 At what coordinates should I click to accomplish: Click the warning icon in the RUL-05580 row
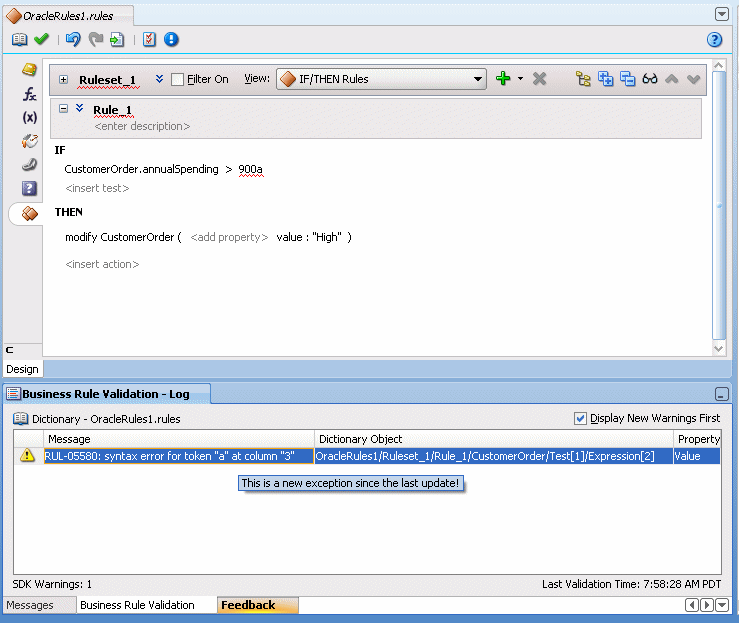27,455
